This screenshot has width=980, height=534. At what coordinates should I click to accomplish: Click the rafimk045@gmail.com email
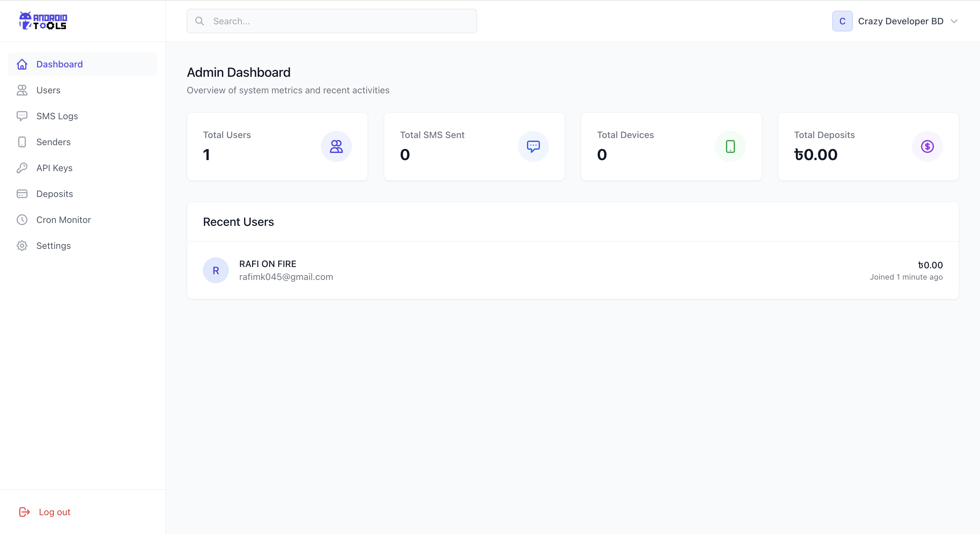click(286, 277)
